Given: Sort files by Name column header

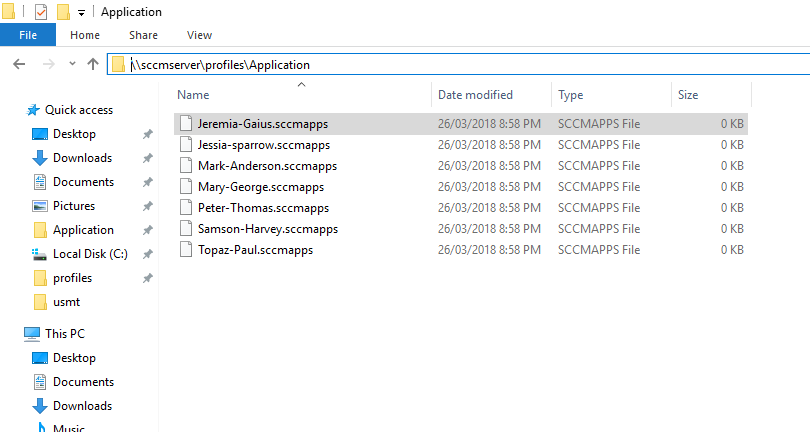Looking at the screenshot, I should 194,95.
